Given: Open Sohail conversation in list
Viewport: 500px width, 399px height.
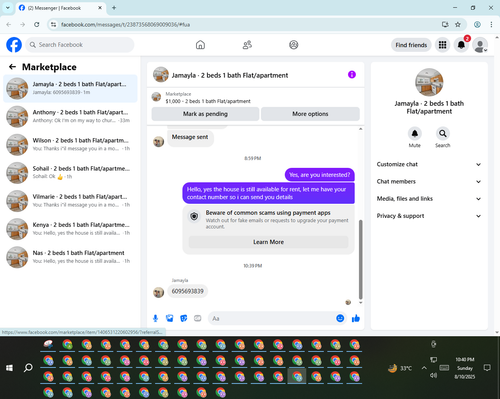Looking at the screenshot, I should pos(70,173).
